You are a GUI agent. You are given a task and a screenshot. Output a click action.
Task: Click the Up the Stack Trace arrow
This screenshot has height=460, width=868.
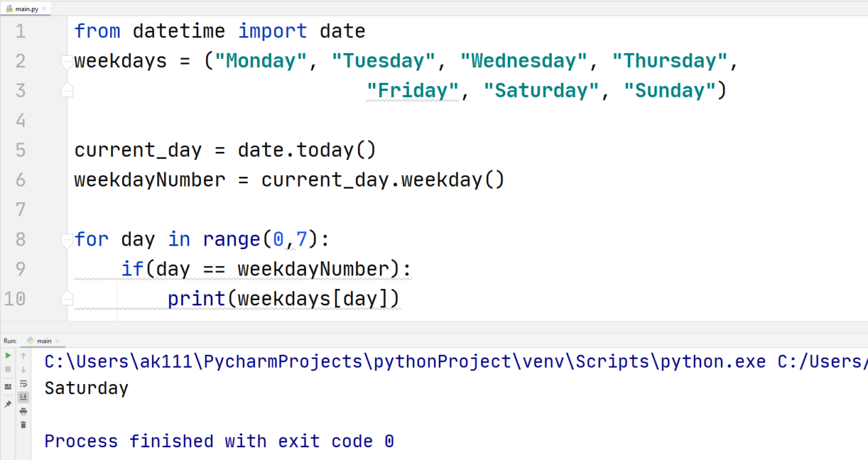point(23,356)
